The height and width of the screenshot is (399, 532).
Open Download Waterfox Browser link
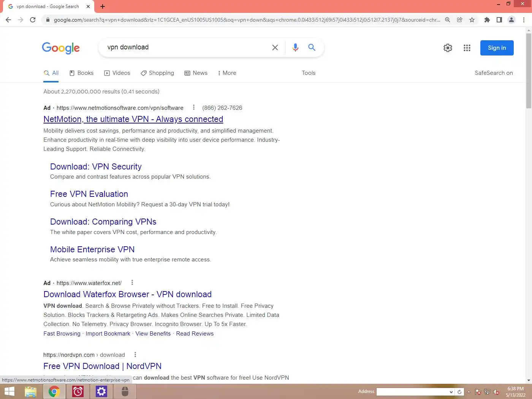coord(127,294)
